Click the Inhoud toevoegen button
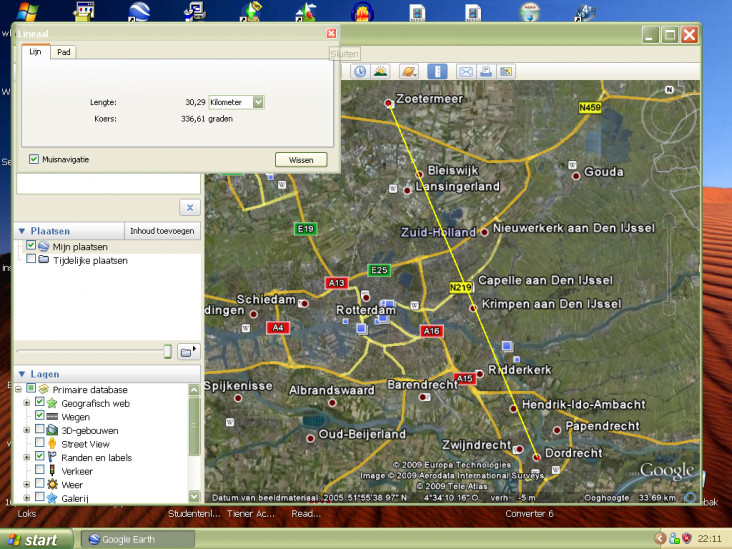Viewport: 732px width, 549px height. click(162, 231)
